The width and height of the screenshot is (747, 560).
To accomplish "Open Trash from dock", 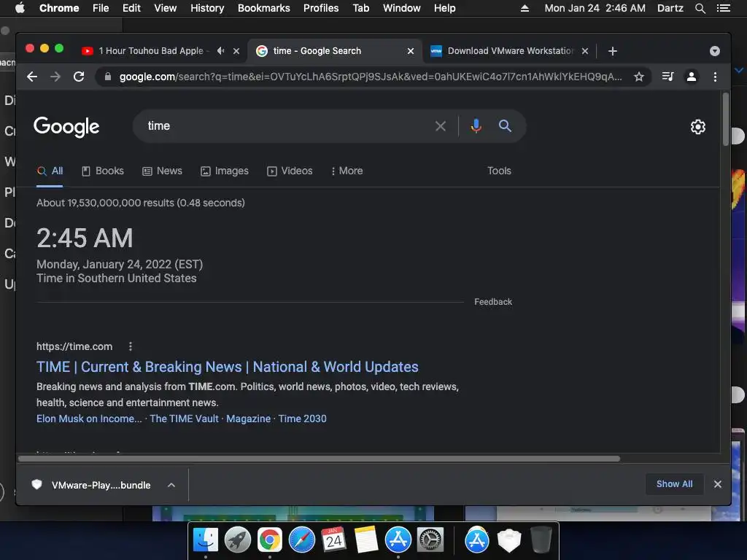I will [541, 540].
